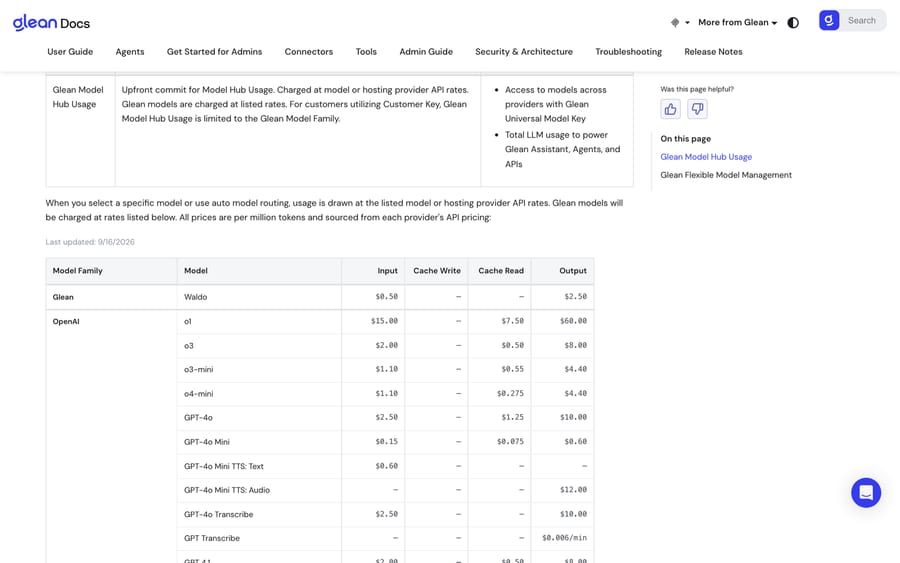Click the GPT-4o Mini model name

207,442
